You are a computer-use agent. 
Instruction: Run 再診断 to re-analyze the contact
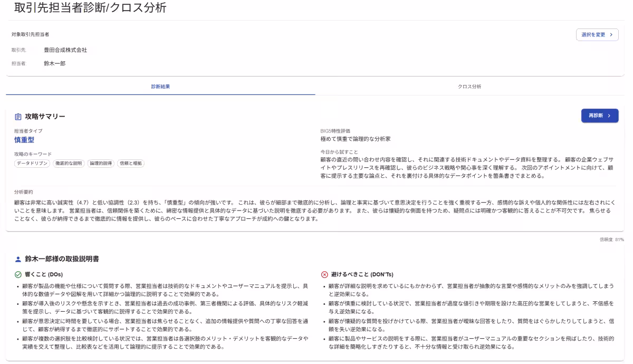click(599, 115)
